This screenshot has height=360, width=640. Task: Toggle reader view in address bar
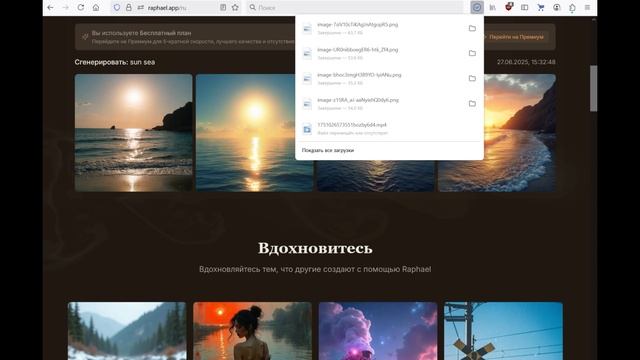(223, 7)
